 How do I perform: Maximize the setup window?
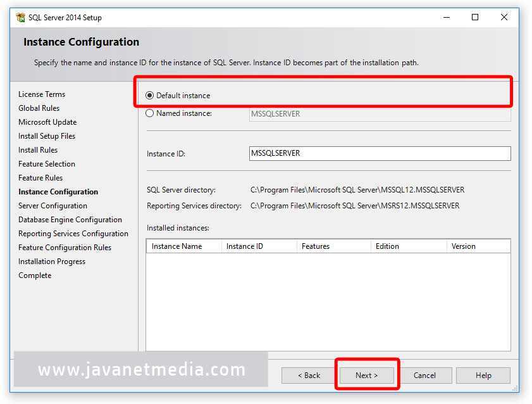475,17
